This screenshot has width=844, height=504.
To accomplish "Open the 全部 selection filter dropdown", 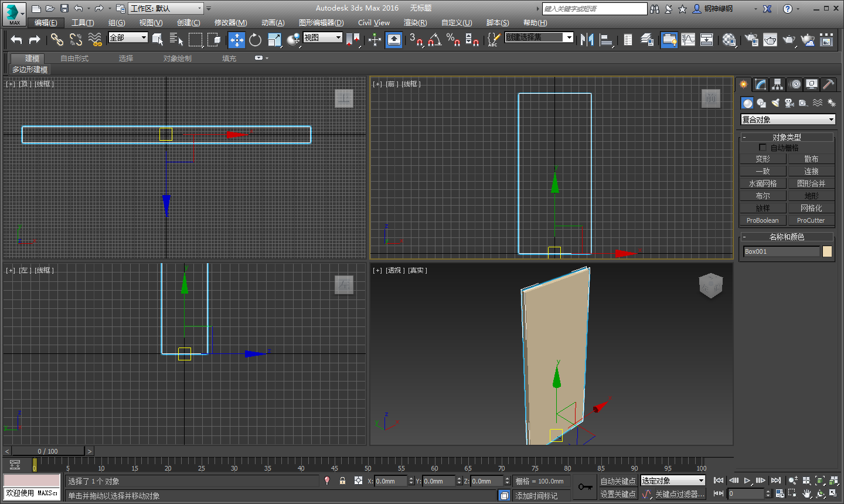I will point(128,38).
